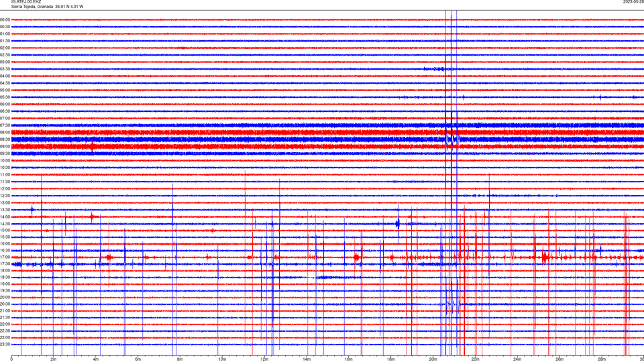The image size is (644, 362).
Task: Click the 4m tick label on time axis
Action: pos(96,359)
